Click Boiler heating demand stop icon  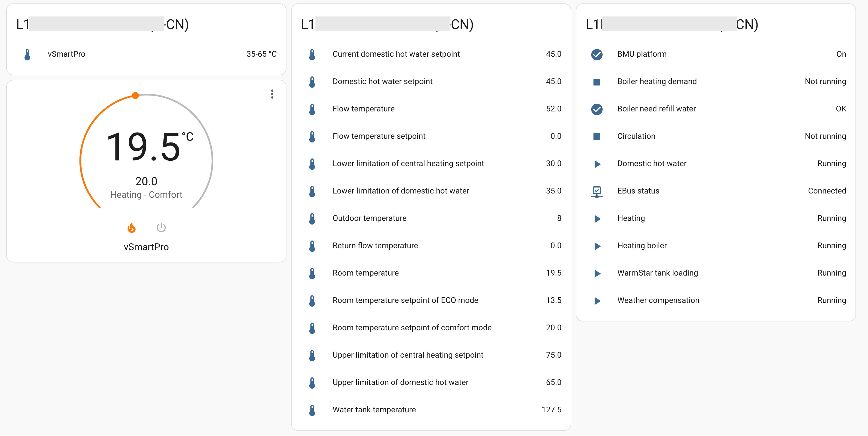click(x=596, y=82)
